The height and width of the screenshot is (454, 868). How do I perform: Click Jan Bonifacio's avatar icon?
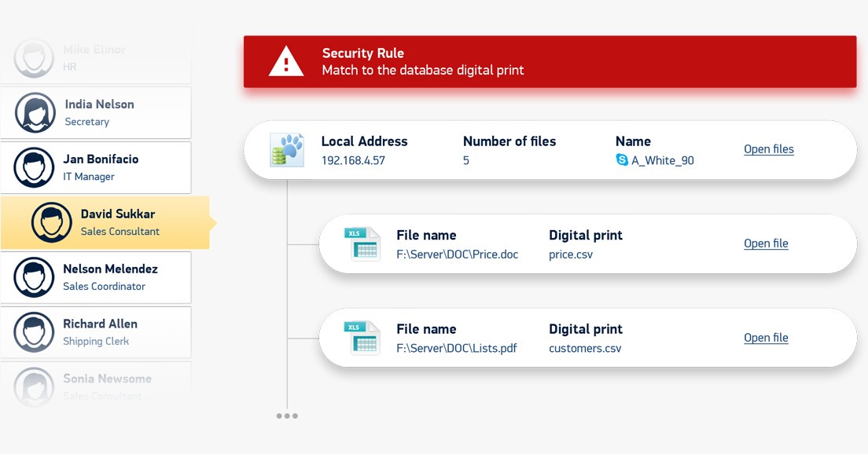[x=35, y=167]
